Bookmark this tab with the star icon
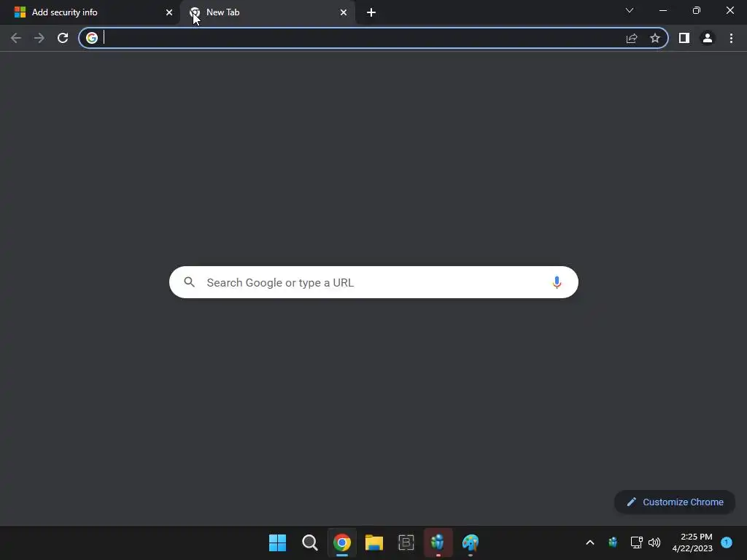 655,38
